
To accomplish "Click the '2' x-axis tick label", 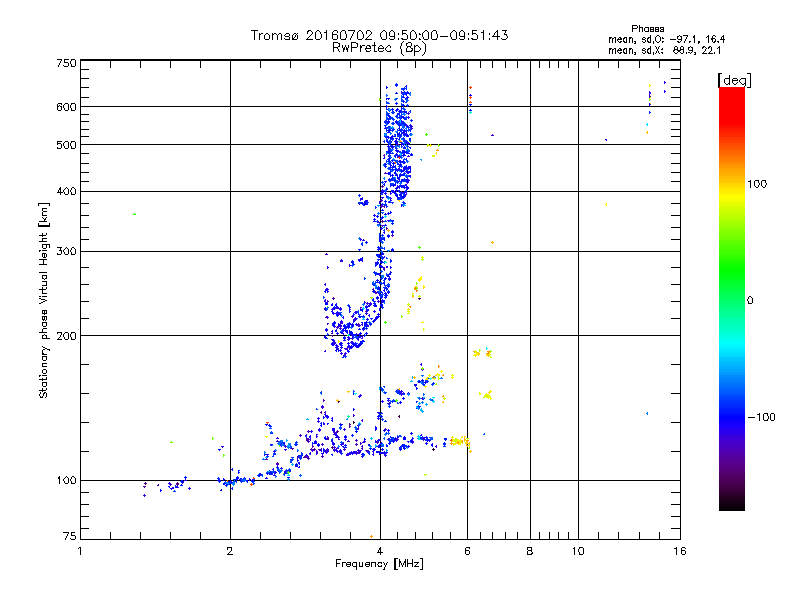I will coord(230,551).
